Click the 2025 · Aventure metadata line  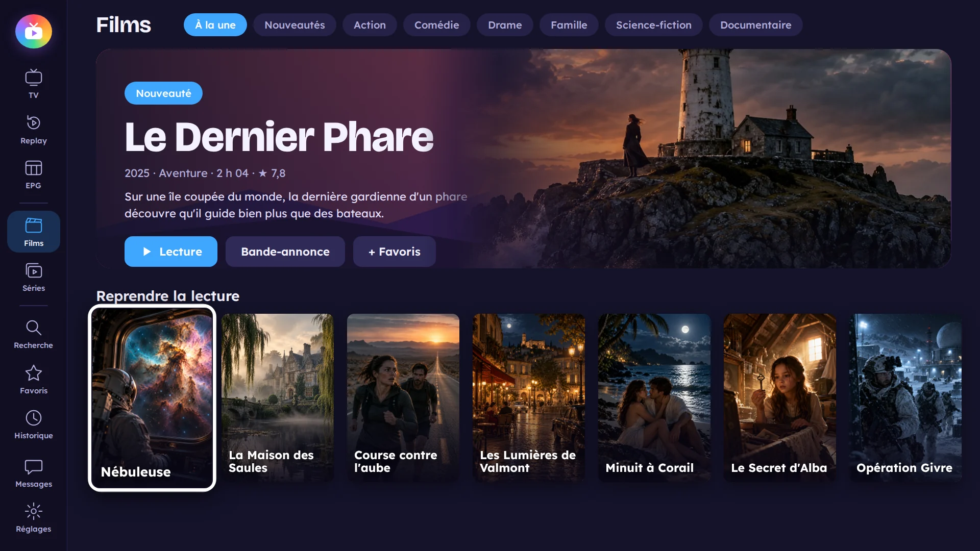205,173
